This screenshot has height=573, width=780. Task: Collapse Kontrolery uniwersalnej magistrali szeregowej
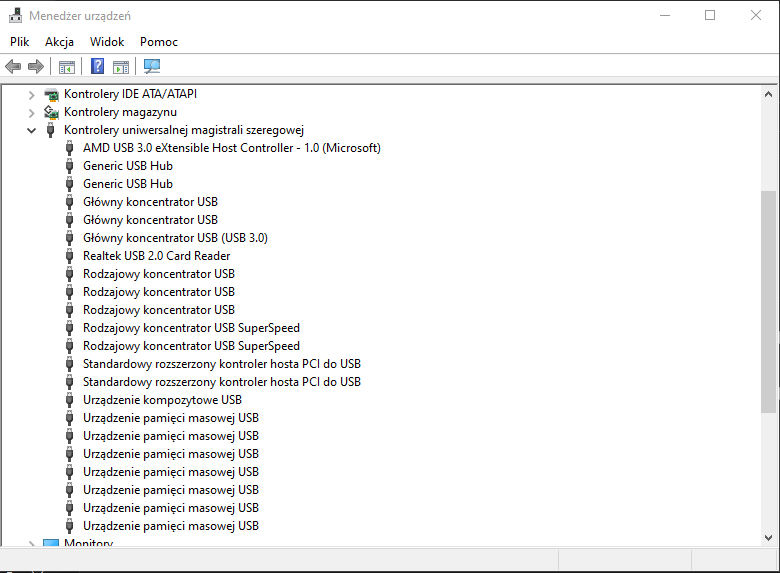point(31,131)
